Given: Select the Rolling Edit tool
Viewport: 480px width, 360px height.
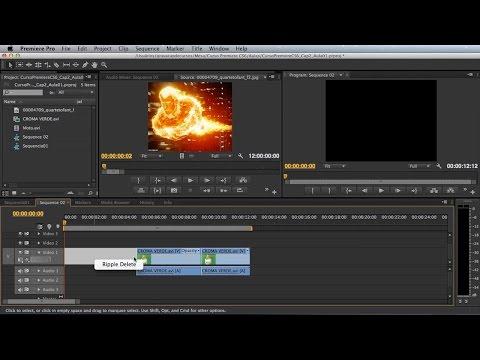Looking at the screenshot, I should coord(38,65).
